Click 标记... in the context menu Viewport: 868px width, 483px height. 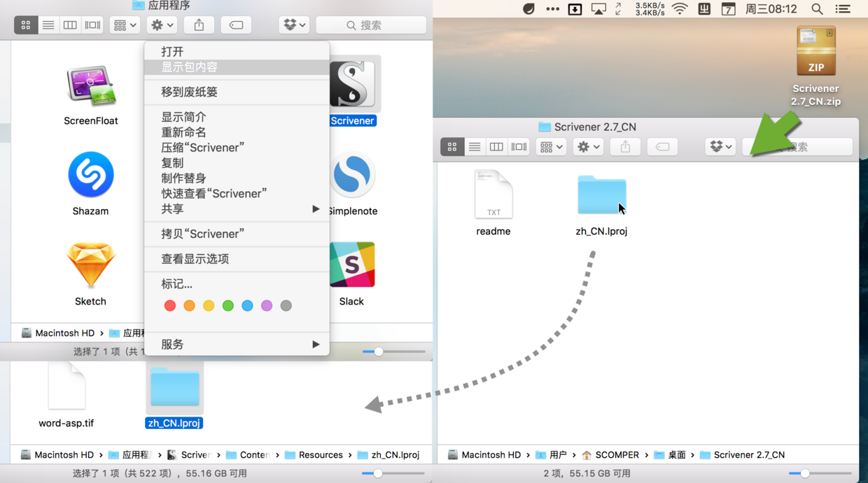[237, 284]
